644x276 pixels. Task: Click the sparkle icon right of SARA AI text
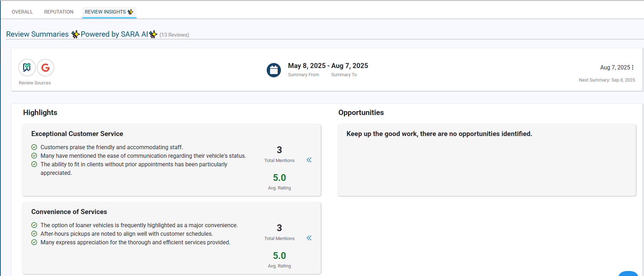click(x=153, y=34)
